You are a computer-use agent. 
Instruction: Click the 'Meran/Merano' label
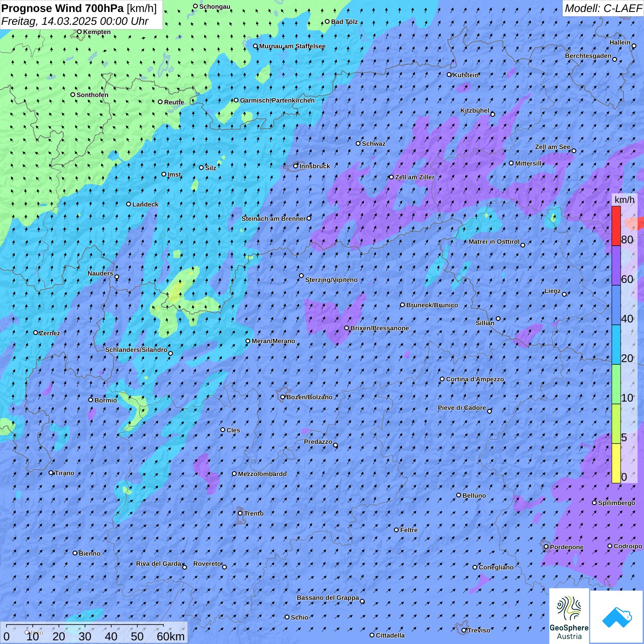tap(273, 341)
